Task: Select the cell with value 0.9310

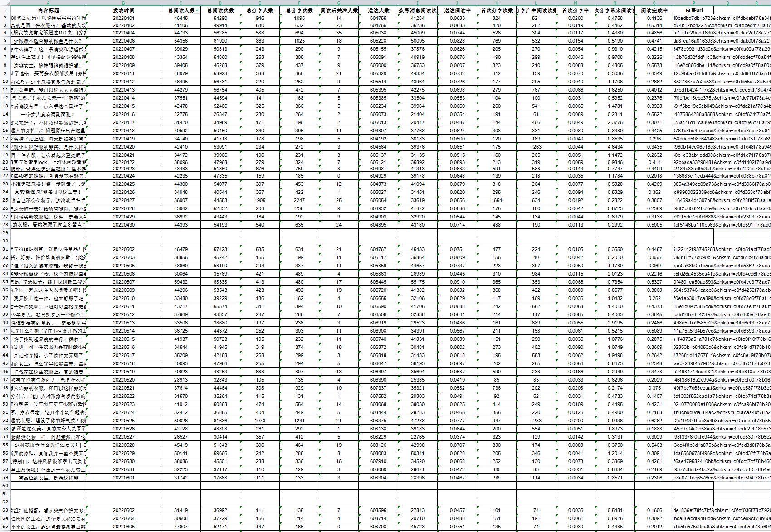Action: tap(615, 49)
